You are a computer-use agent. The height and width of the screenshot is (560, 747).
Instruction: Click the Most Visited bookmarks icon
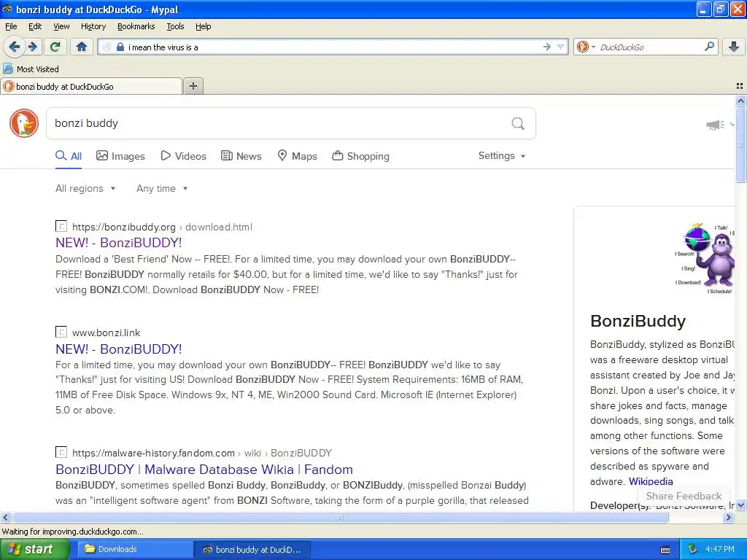[7, 69]
